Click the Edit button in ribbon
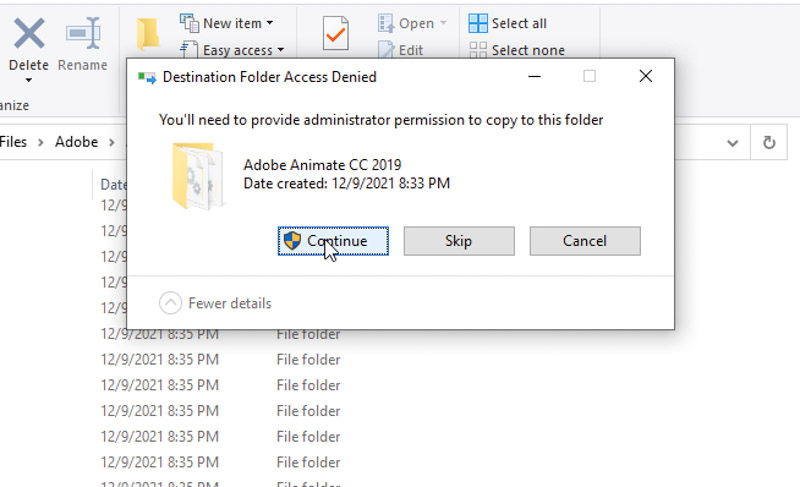Screen dimensions: 800x487 (400, 50)
